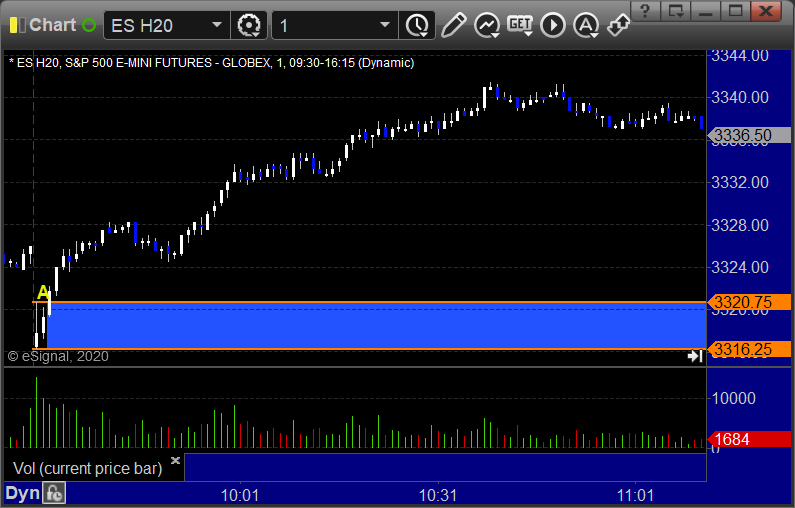Minimize the chart window
Viewport: 795px width, 508px height.
(706, 11)
